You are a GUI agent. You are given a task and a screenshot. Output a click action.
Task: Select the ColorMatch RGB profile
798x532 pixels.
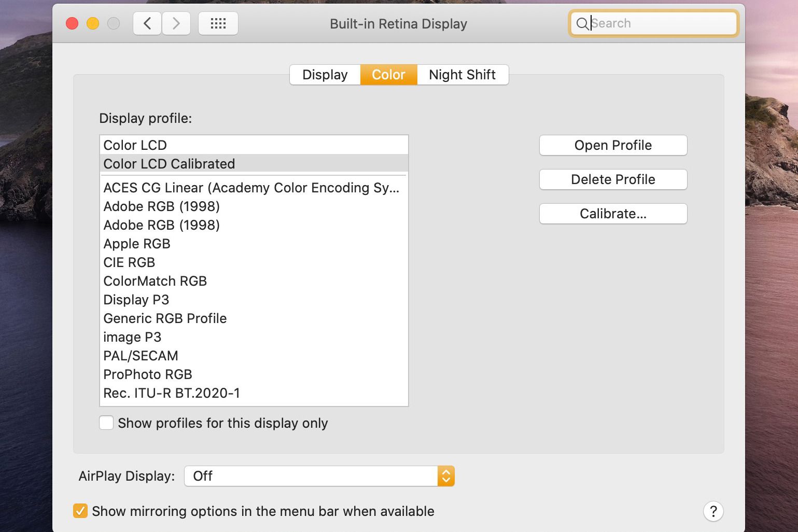pos(254,281)
